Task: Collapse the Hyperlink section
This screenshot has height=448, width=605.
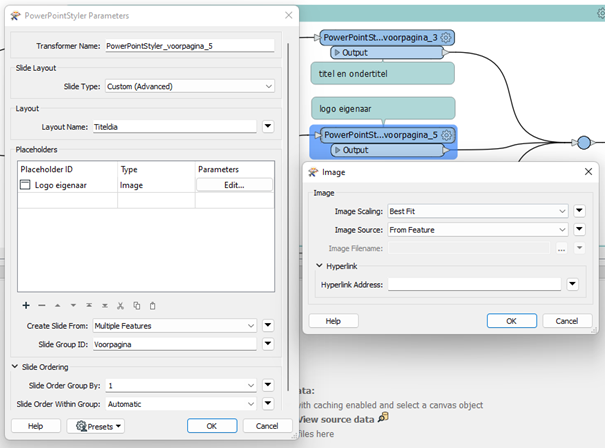Action: 319,266
